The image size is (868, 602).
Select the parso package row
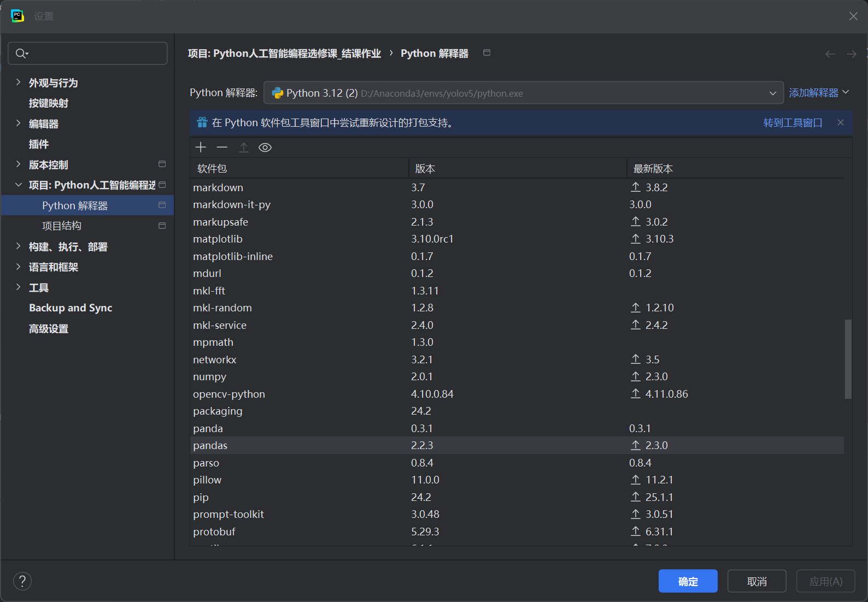(517, 463)
